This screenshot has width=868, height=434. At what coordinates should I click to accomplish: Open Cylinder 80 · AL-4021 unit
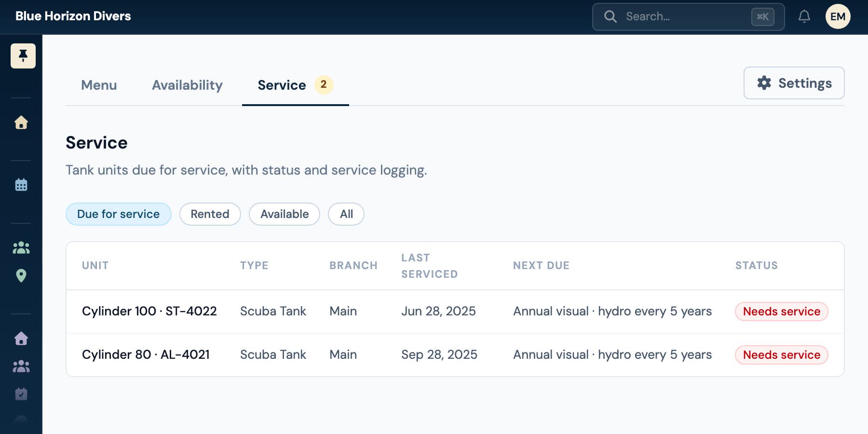(x=146, y=355)
